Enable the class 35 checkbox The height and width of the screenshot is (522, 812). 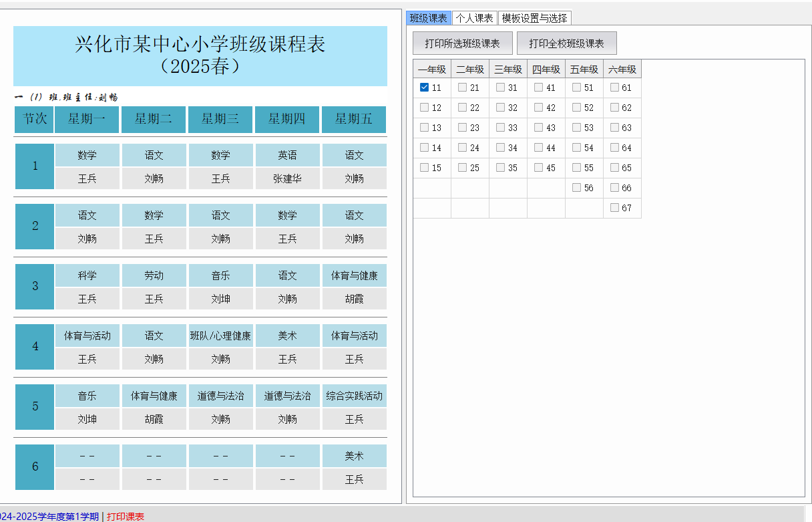[500, 168]
